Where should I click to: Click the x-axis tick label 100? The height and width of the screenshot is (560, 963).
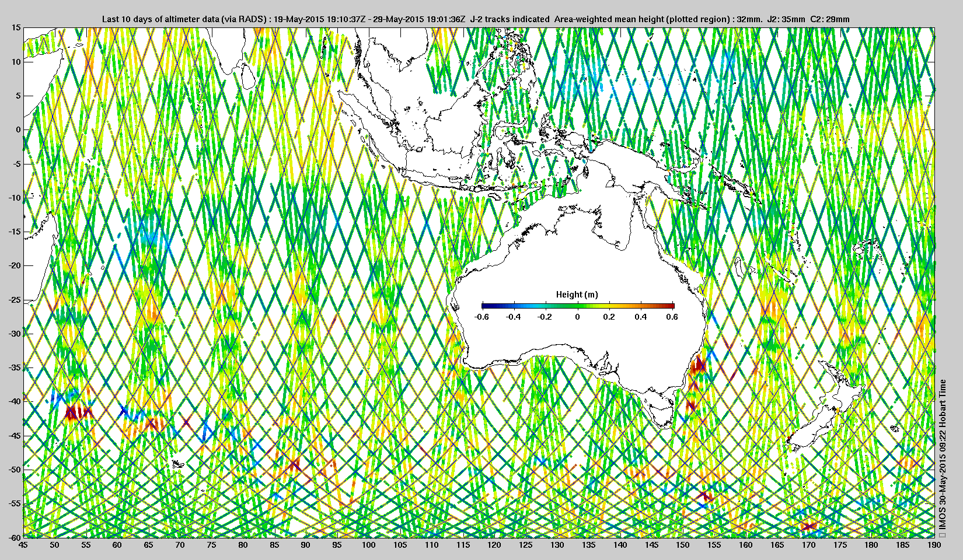(x=368, y=545)
